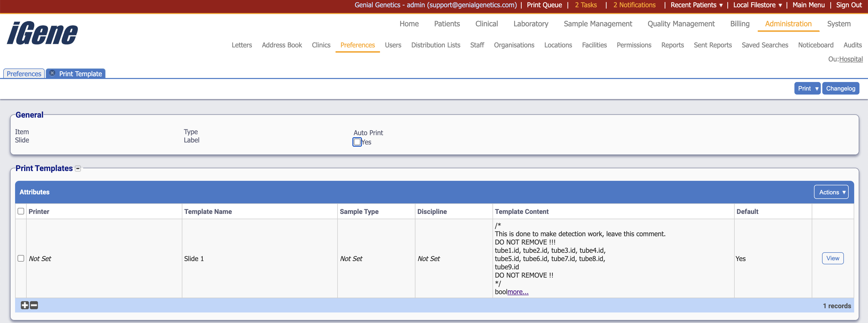
Task: Click the minus icon to remove a selected row
Action: [34, 305]
